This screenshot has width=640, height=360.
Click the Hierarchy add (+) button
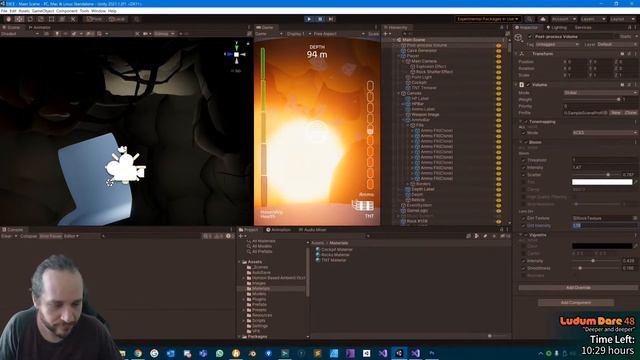pos(387,34)
